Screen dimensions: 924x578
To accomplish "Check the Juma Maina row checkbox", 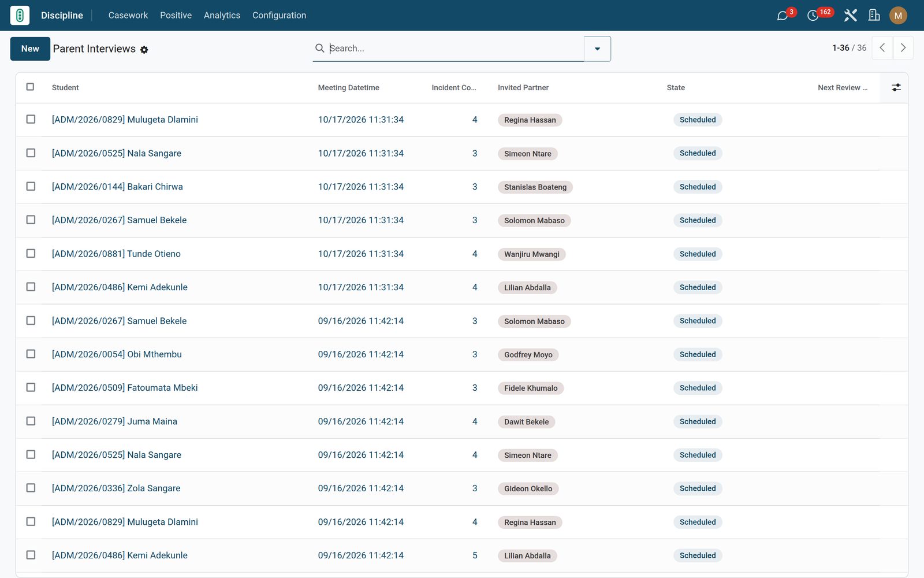I will tap(31, 421).
